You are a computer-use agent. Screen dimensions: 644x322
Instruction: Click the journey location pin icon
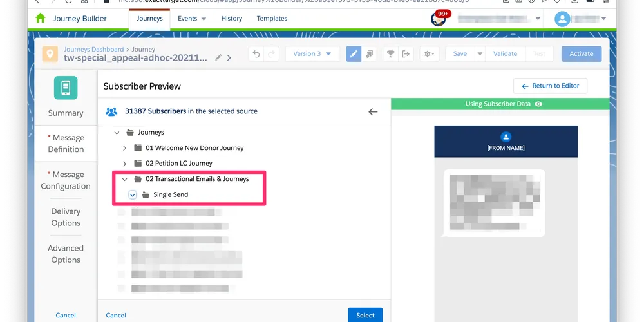click(x=50, y=54)
